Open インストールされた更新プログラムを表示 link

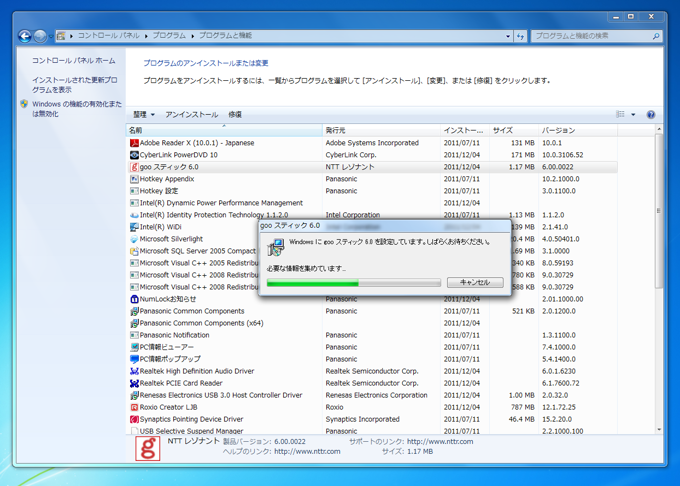coord(75,85)
